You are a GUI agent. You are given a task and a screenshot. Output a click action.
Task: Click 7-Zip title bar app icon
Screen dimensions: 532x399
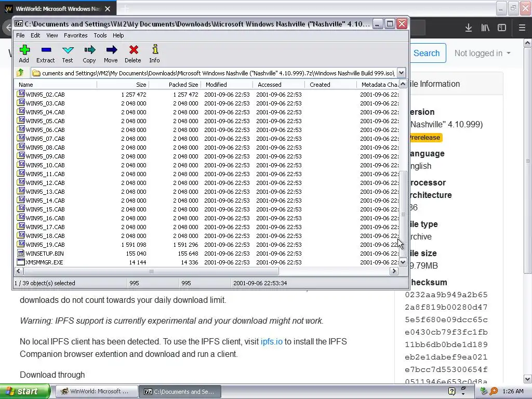click(x=19, y=24)
